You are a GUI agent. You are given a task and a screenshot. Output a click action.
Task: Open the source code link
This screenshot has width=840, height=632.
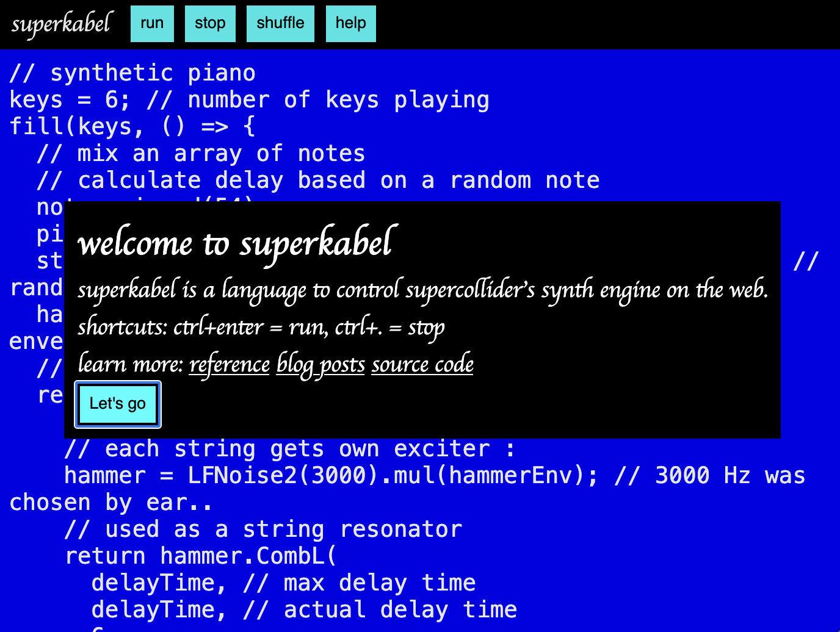click(x=422, y=364)
